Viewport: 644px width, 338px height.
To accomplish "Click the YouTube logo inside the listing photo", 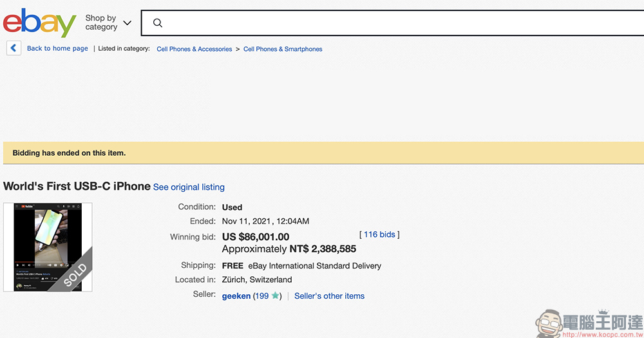I will click(x=27, y=207).
